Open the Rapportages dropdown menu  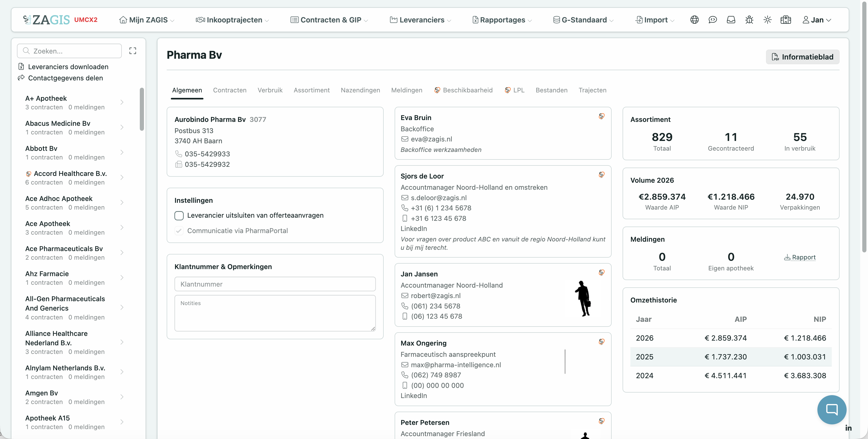coord(502,20)
